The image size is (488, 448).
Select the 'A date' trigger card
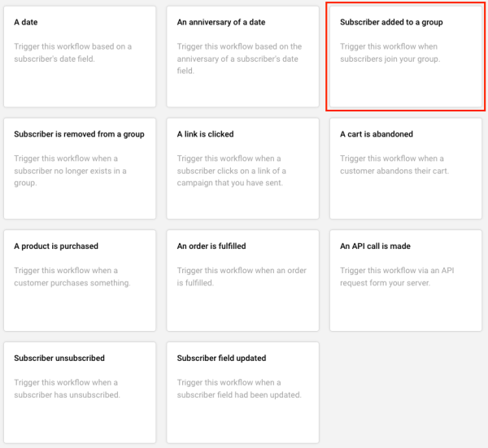point(80,57)
